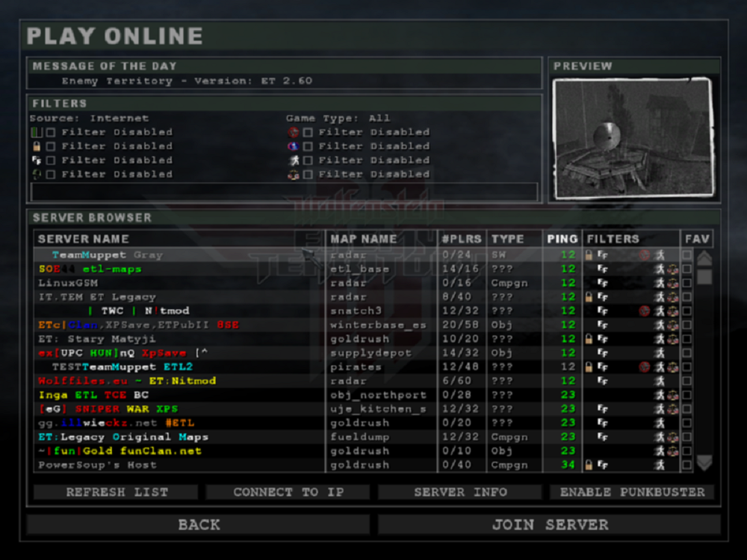Go Back to the previous menu
Screen dimensions: 747x560
199,525
